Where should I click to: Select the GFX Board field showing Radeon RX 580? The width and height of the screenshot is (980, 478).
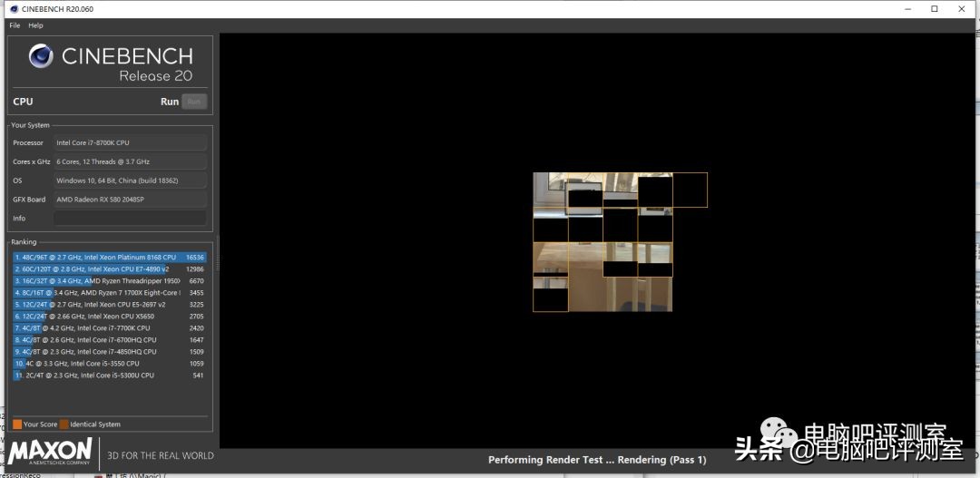tap(130, 200)
